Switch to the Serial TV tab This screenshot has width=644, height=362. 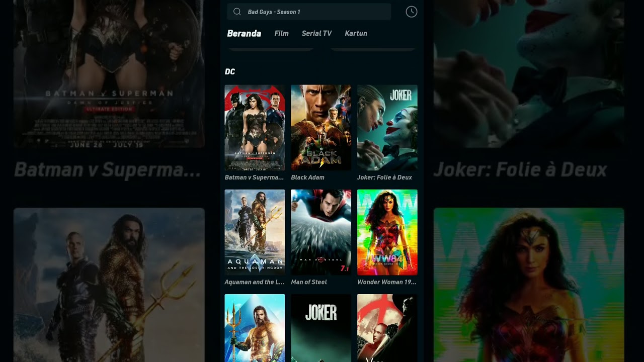pyautogui.click(x=316, y=33)
